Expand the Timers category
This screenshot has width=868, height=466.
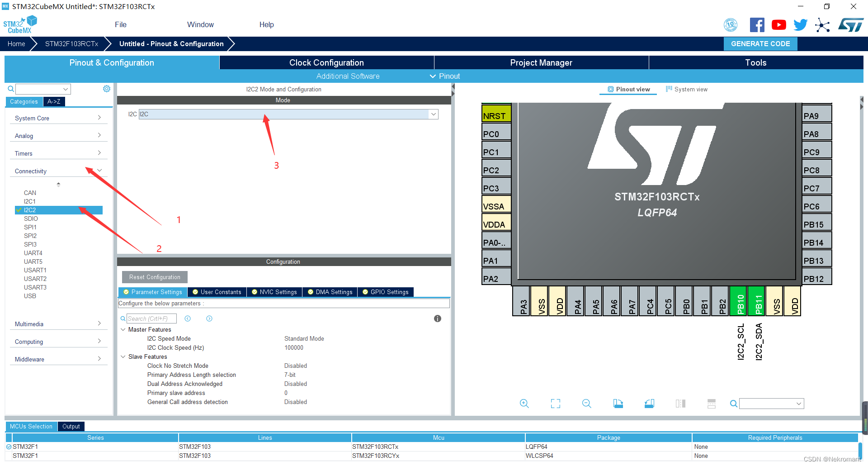click(58, 153)
